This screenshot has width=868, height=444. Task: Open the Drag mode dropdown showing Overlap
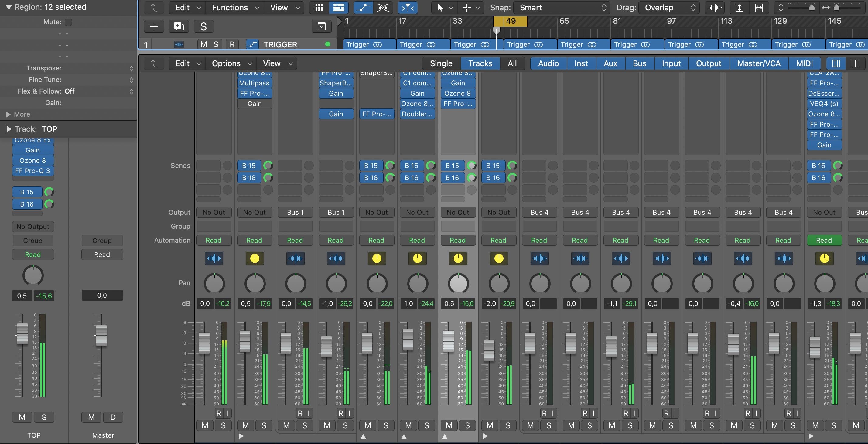click(x=669, y=7)
